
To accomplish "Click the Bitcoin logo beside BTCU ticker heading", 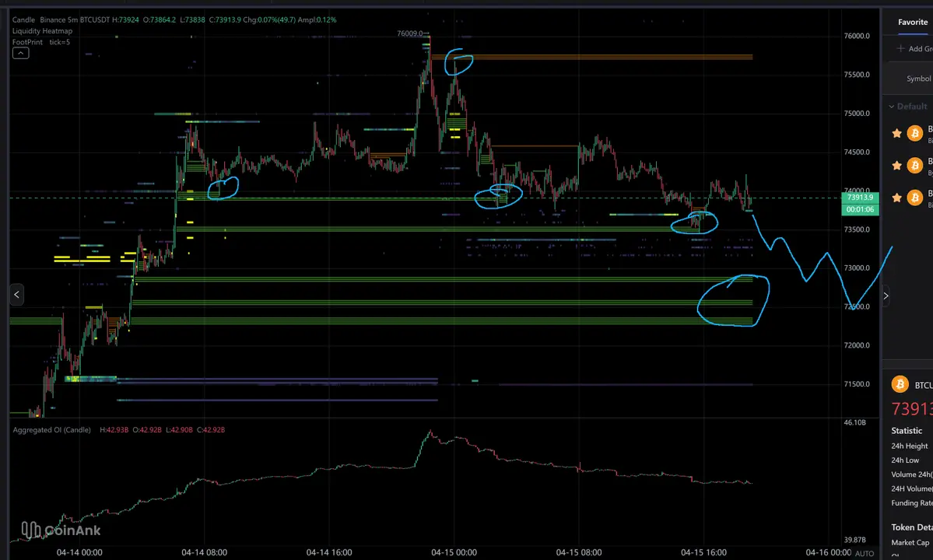I will tap(900, 384).
